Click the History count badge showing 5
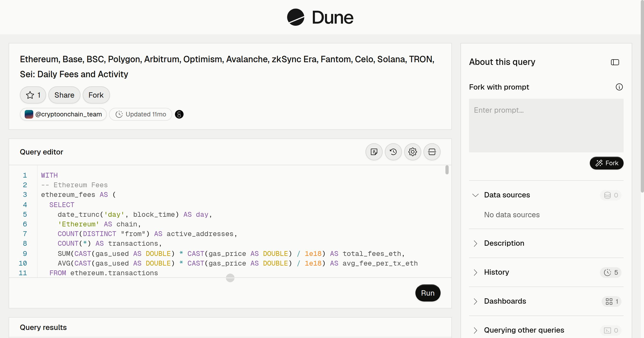The image size is (644, 338). 611,272
